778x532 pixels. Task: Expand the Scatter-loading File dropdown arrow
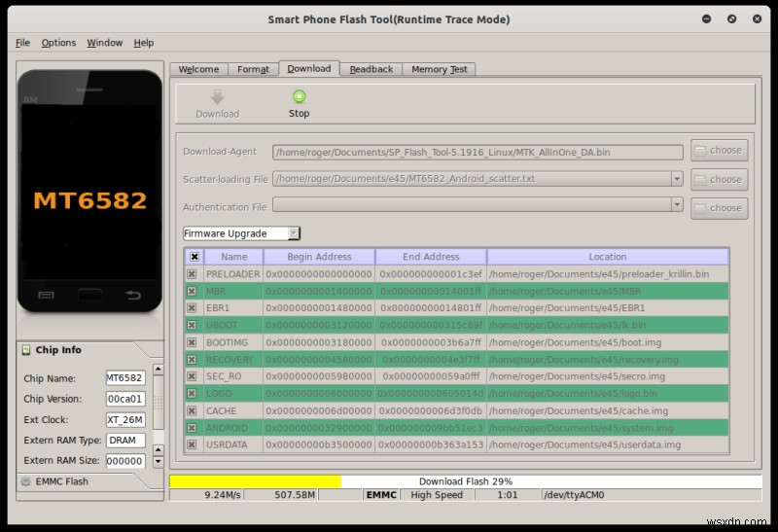[x=677, y=179]
